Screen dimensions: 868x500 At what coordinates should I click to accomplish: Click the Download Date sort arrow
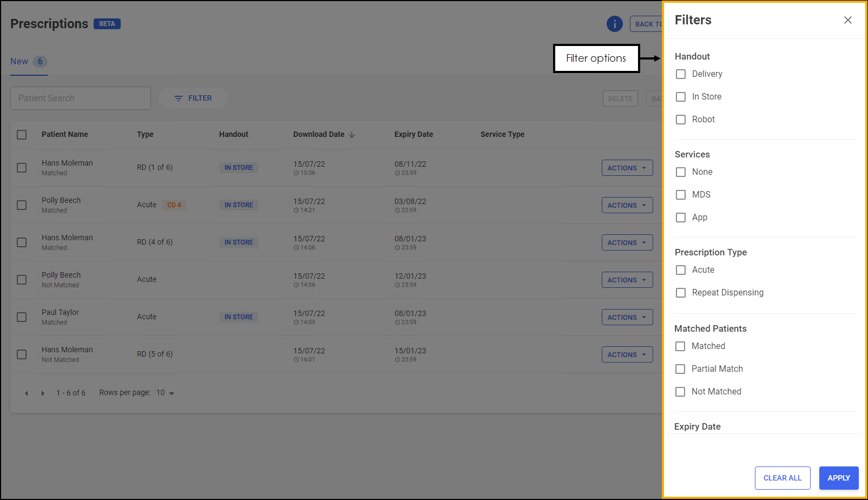click(x=352, y=135)
